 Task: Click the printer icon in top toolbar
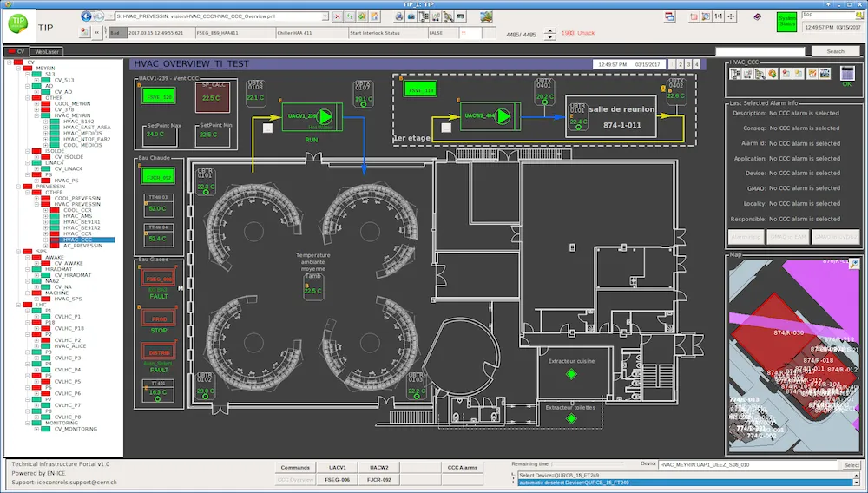(398, 16)
